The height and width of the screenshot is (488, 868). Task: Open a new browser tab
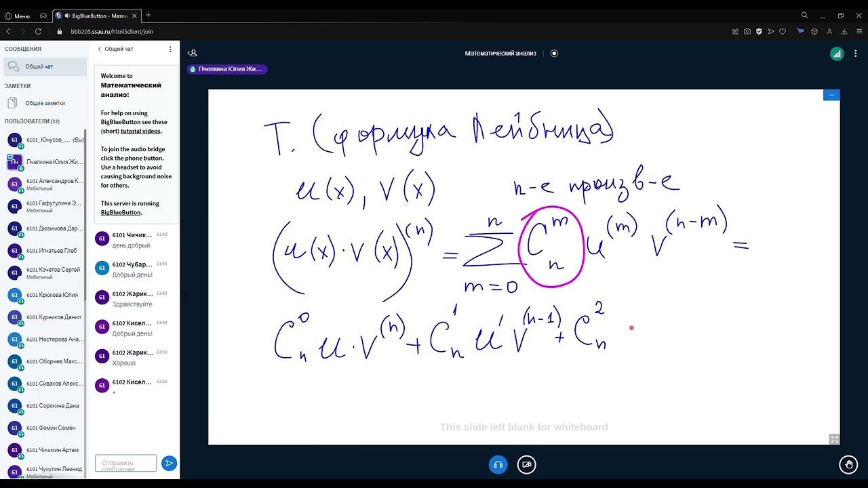tap(148, 15)
